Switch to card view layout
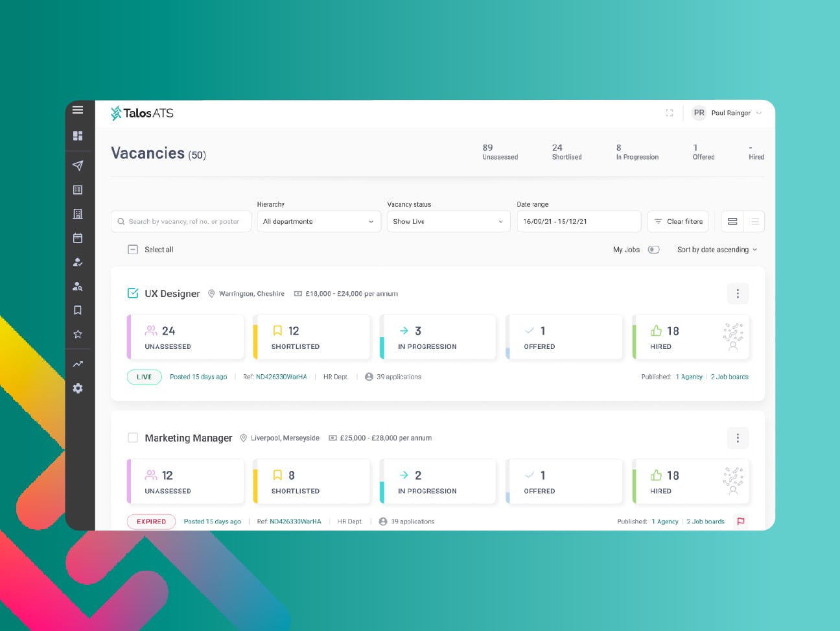 click(732, 221)
